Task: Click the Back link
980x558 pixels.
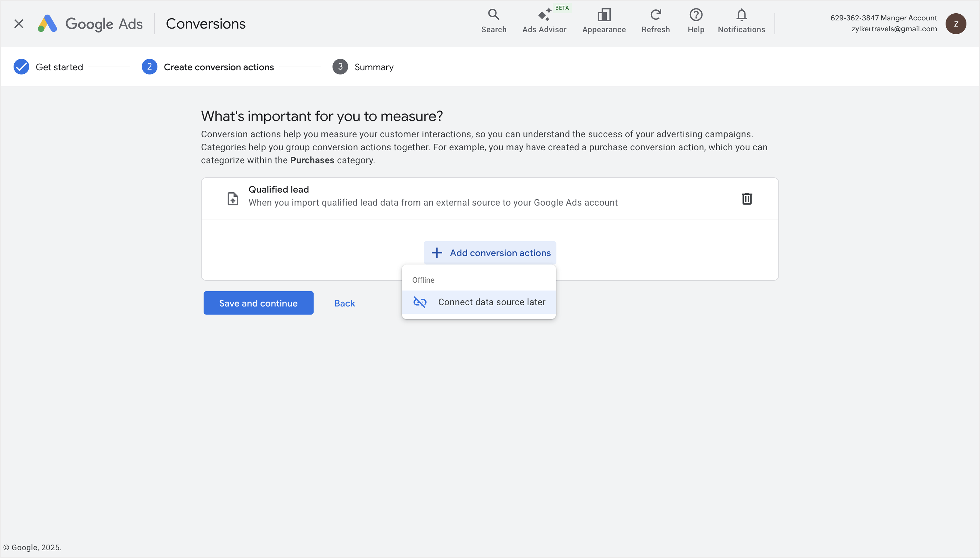Action: pos(344,303)
